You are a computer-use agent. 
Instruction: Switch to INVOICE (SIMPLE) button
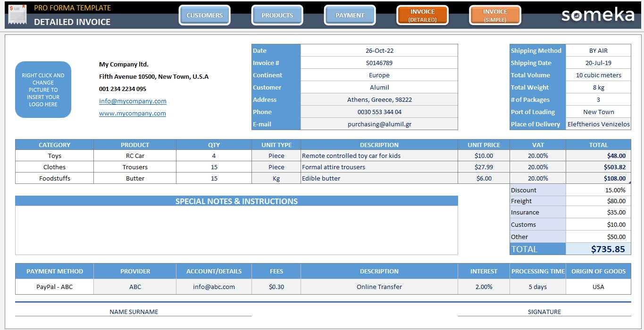click(x=495, y=15)
